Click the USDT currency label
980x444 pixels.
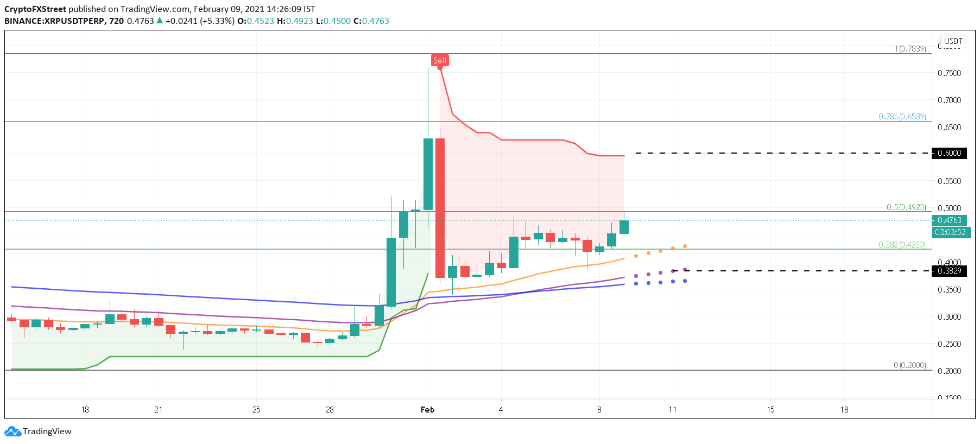[953, 41]
